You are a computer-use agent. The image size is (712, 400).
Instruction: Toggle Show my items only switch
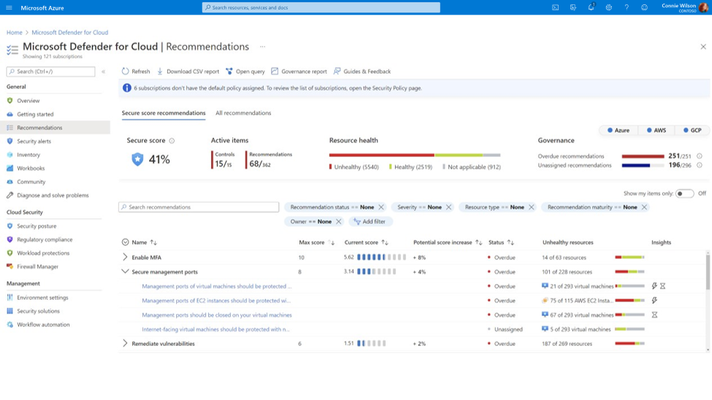point(684,193)
